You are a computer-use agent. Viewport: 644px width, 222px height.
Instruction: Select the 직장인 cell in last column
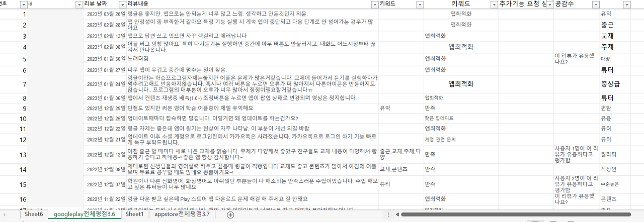click(616, 169)
